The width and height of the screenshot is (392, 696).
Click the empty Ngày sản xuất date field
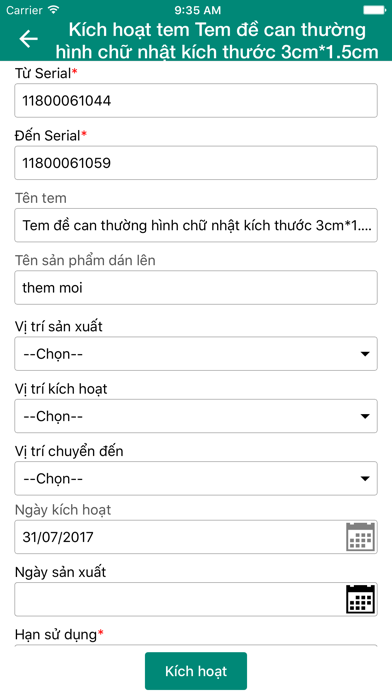[196, 599]
